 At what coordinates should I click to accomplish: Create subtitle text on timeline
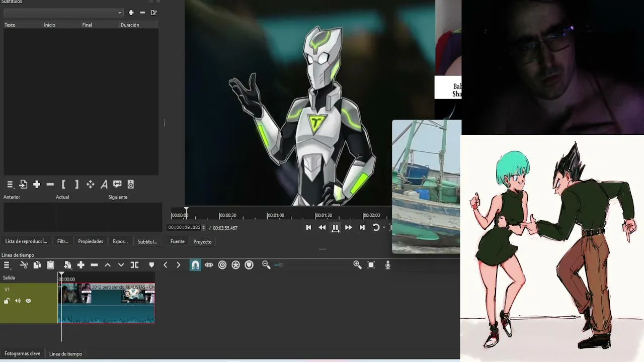pyautogui.click(x=104, y=185)
